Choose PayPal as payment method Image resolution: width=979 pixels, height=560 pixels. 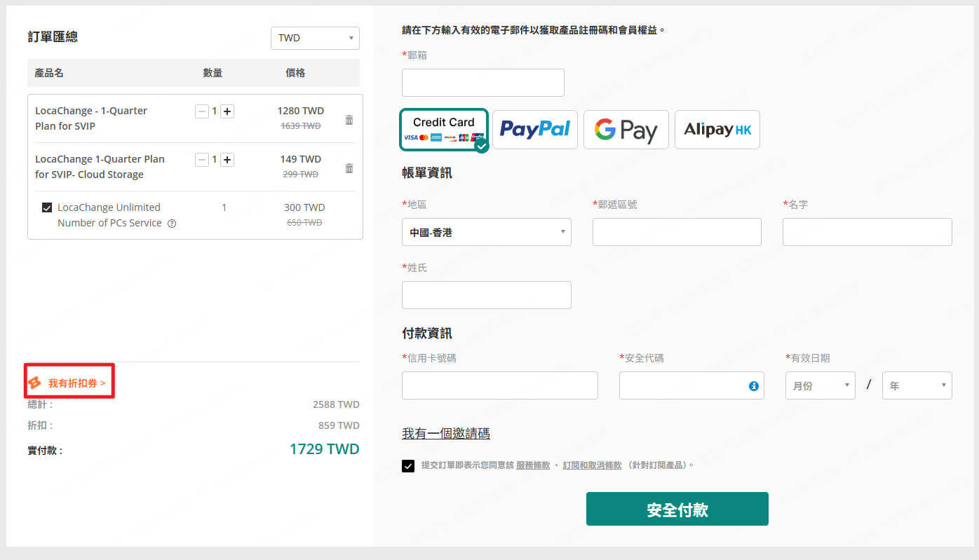(535, 130)
